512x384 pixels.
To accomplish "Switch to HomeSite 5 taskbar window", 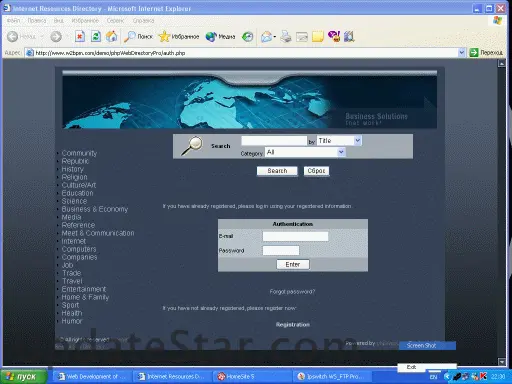I will pos(252,377).
